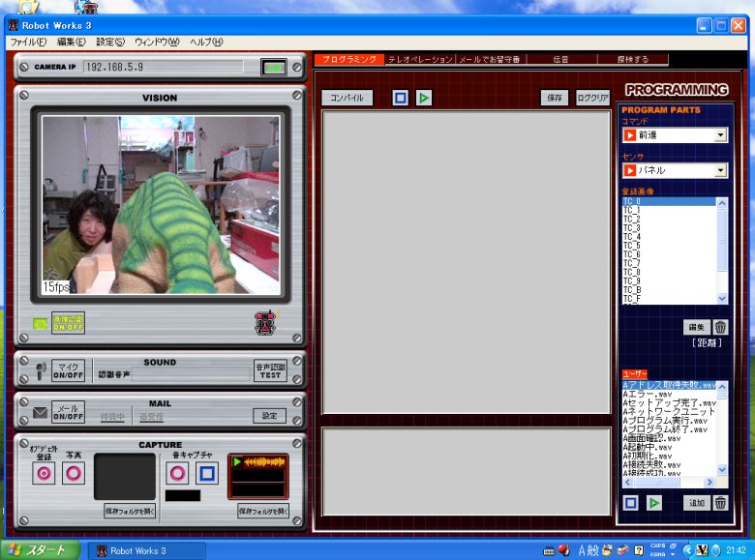Start sound capture recording
The width and height of the screenshot is (755, 560).
point(178,473)
